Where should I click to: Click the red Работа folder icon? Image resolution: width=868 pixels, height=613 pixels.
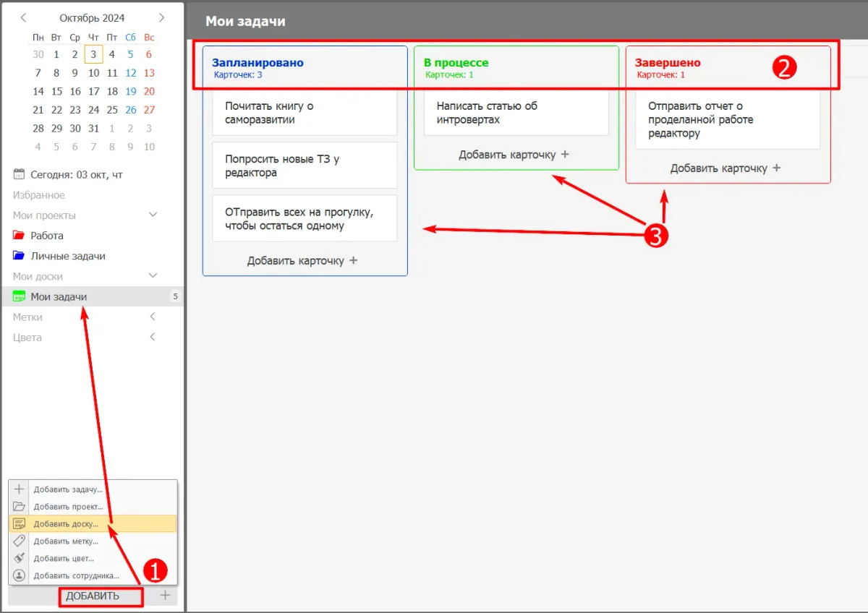19,236
